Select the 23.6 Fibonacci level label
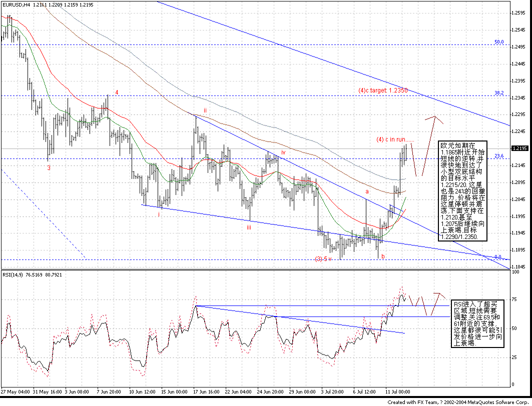This screenshot has height=406, width=532. click(x=499, y=156)
